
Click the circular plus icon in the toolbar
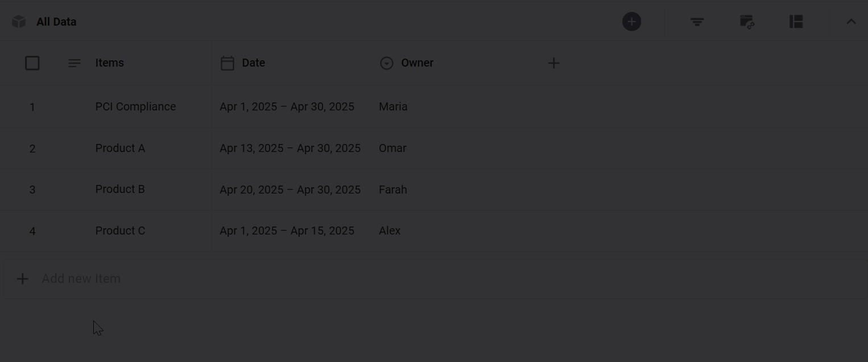pos(631,21)
